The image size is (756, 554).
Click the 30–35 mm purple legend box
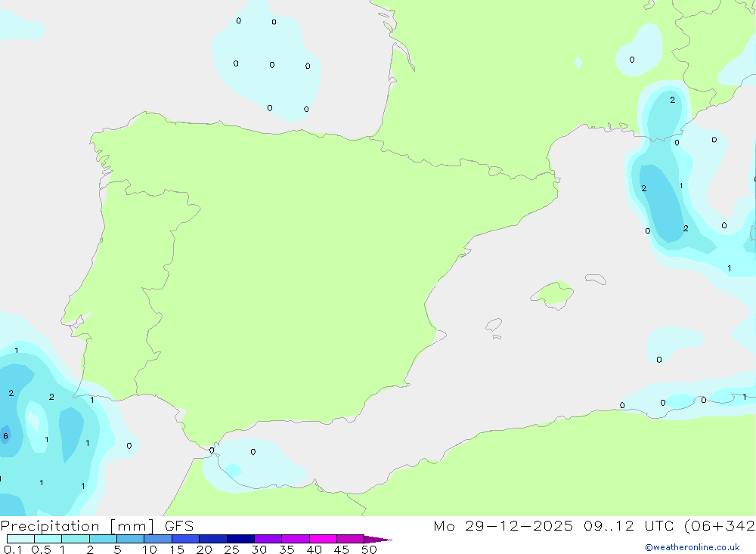[268, 539]
